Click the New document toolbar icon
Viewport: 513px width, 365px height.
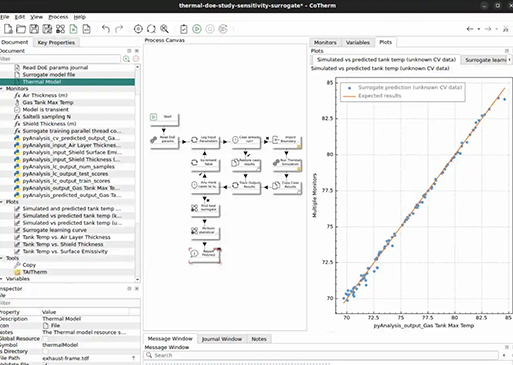8,29
